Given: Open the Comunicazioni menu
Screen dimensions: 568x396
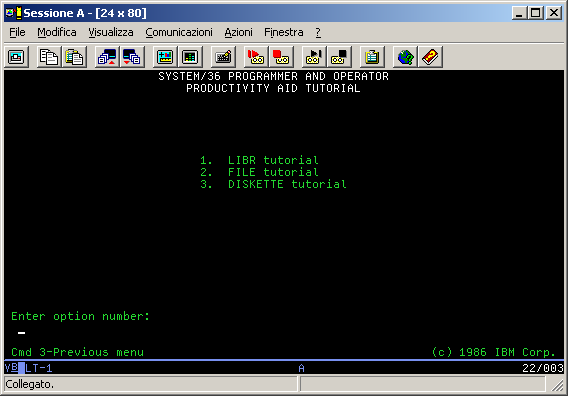Looking at the screenshot, I should point(179,32).
